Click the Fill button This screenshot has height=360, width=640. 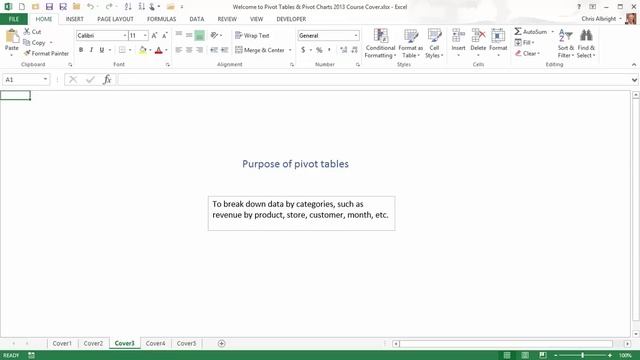[524, 42]
